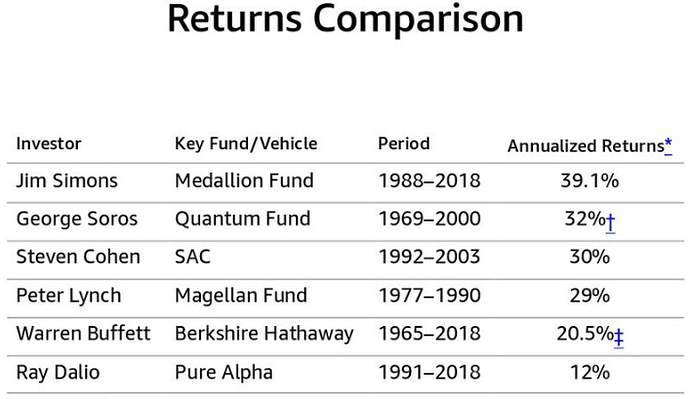
Task: Click the Key Fund/Vehicle column header
Action: pos(246,144)
